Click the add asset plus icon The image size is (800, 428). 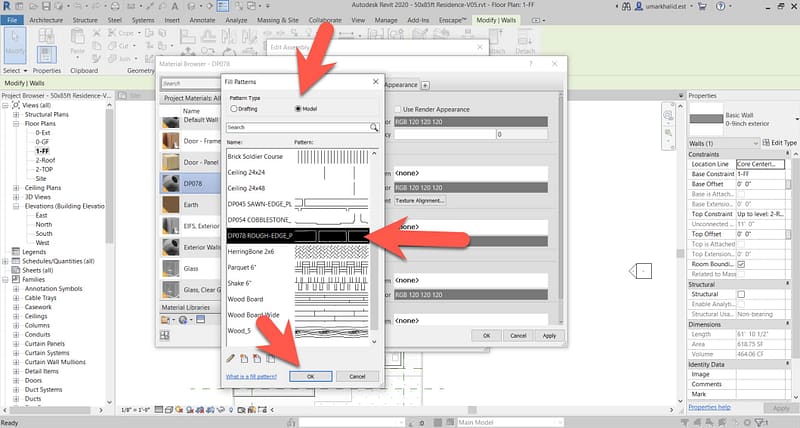coord(425,86)
